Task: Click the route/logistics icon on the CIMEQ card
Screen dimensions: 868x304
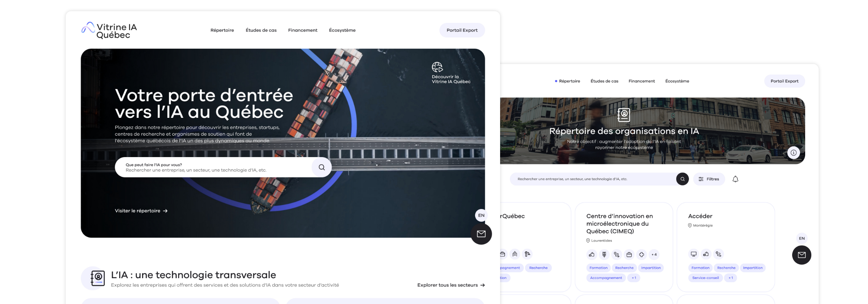Action: tap(617, 255)
